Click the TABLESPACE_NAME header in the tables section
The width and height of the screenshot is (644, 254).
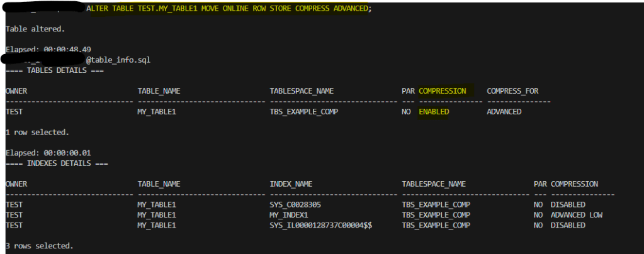click(x=302, y=91)
